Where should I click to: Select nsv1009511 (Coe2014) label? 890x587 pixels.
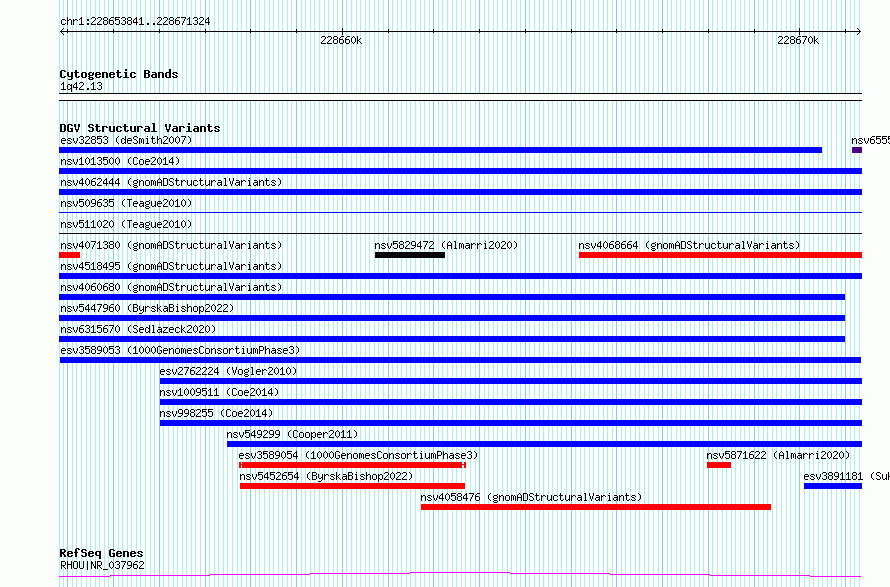[219, 392]
